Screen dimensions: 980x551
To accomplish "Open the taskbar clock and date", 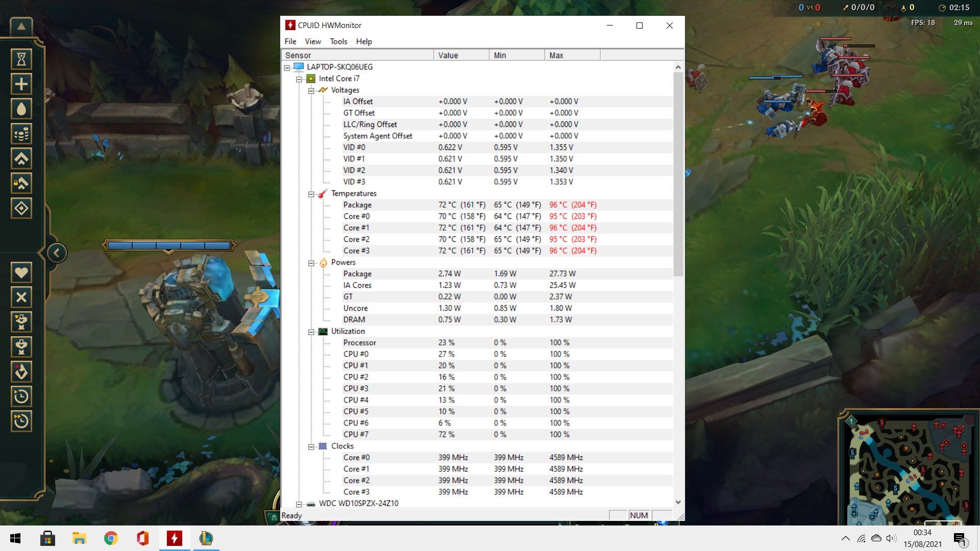I will pos(922,538).
